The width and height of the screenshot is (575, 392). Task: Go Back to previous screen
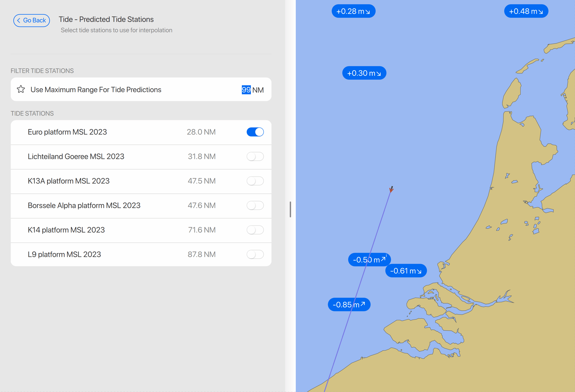point(32,20)
